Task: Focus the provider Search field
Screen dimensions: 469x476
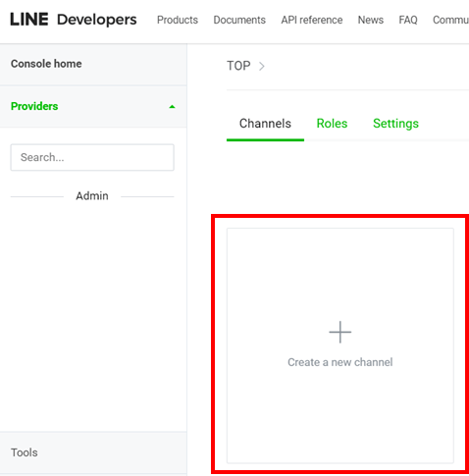Action: (92, 157)
